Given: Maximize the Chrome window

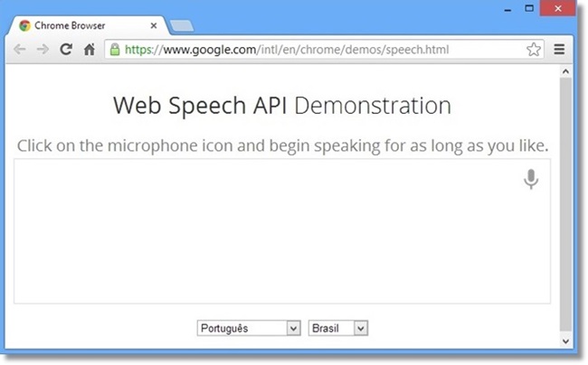Looking at the screenshot, I should tap(529, 8).
